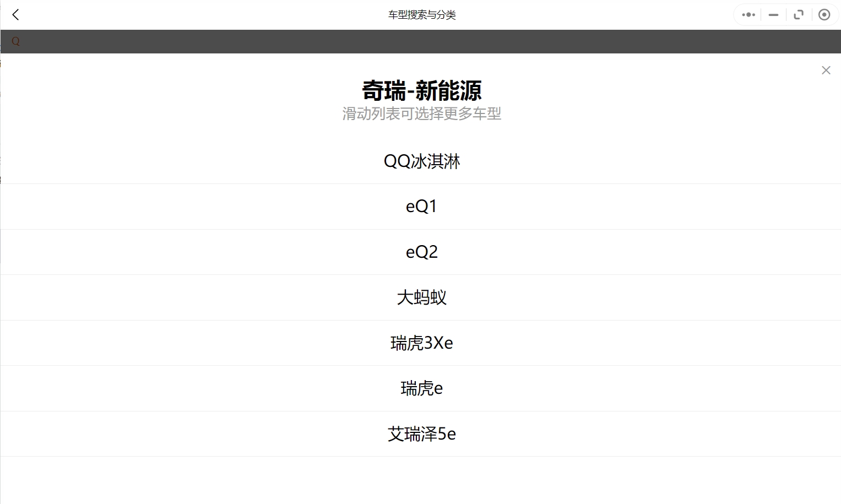Screen dimensions: 841x504
Task: Tap the circular record capsule icon
Action: (824, 14)
